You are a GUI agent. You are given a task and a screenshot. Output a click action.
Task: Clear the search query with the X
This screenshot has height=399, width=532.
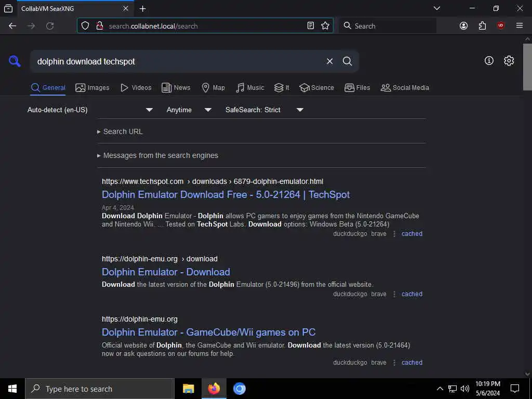tap(329, 61)
